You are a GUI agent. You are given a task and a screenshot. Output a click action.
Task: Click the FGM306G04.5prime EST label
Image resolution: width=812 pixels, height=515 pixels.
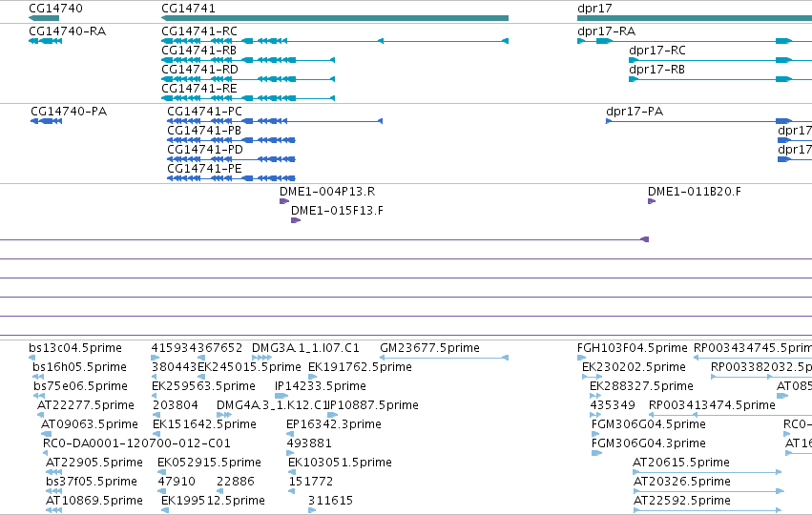pyautogui.click(x=648, y=424)
